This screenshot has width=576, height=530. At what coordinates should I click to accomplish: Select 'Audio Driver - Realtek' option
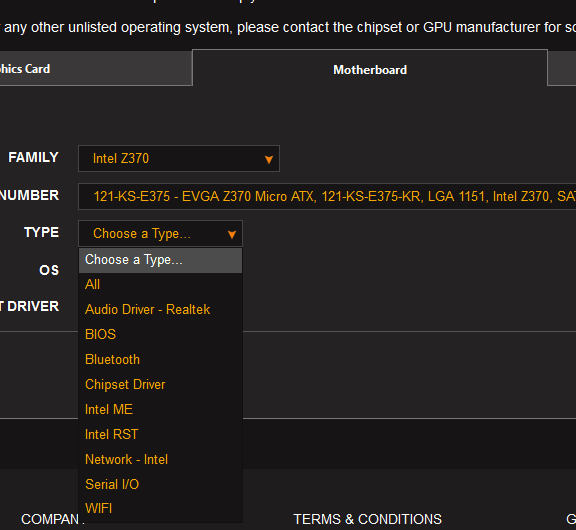[160, 310]
